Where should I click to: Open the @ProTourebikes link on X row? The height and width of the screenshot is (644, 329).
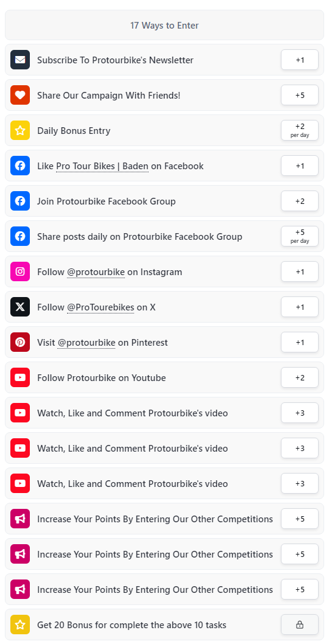point(101,307)
